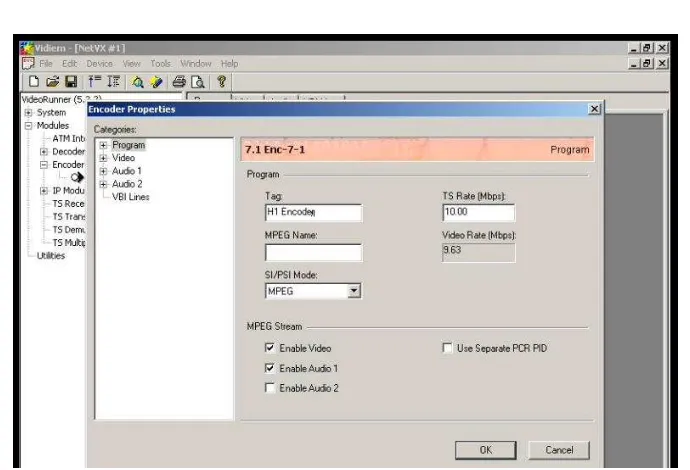
Task: Select TS Rece node in device tree
Action: pyautogui.click(x=69, y=204)
